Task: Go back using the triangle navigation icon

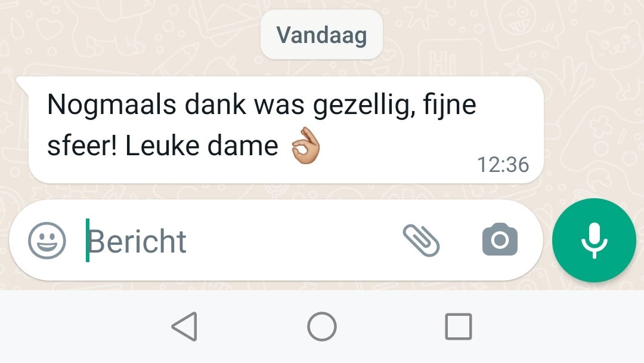Action: pos(185,327)
